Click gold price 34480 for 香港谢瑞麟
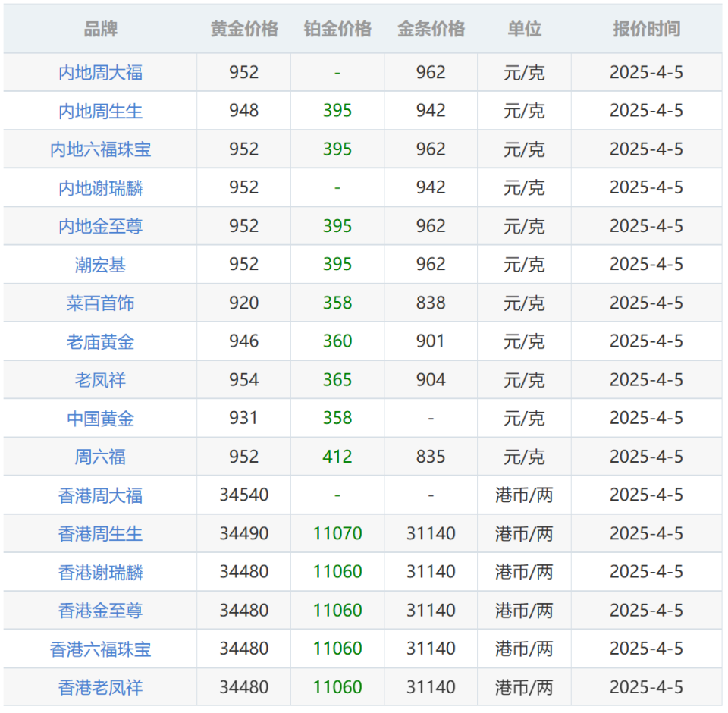Screen dimensions: 728x713 244,572
